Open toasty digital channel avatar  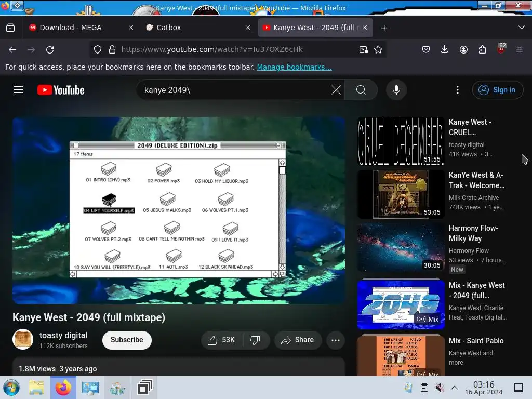point(23,339)
